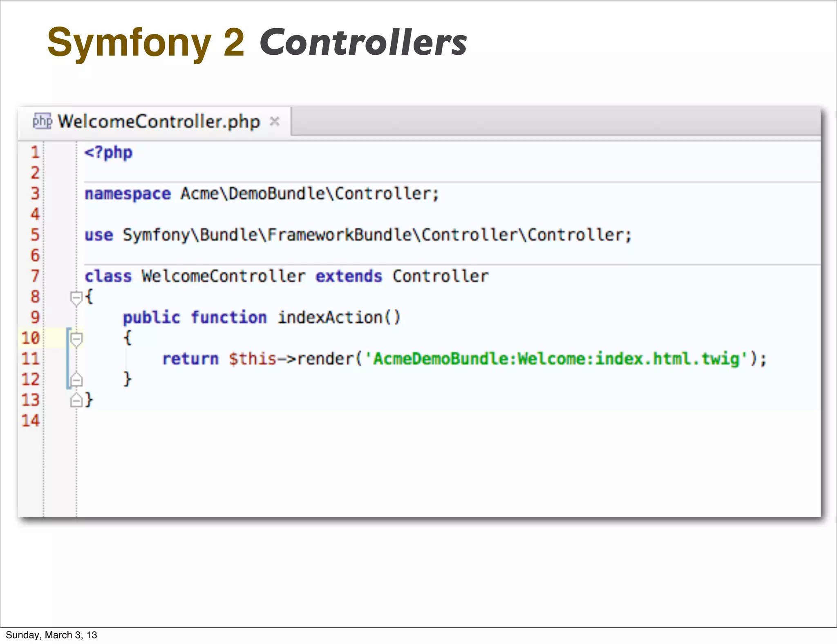Click the $this variable on line 11

[x=253, y=359]
